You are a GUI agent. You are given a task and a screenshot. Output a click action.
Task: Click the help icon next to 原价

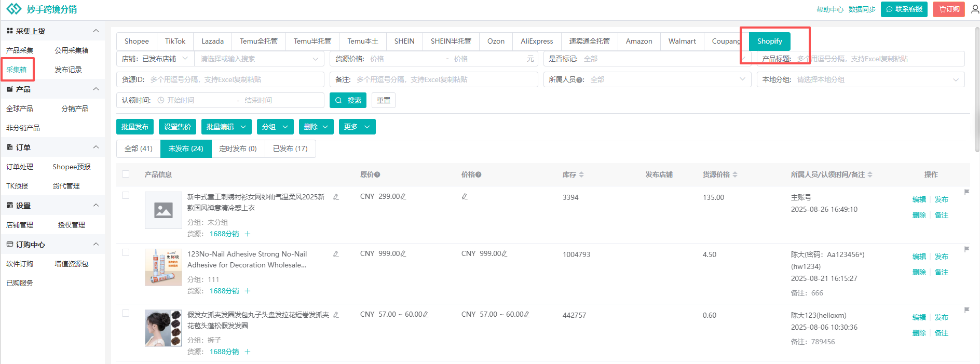tap(377, 175)
